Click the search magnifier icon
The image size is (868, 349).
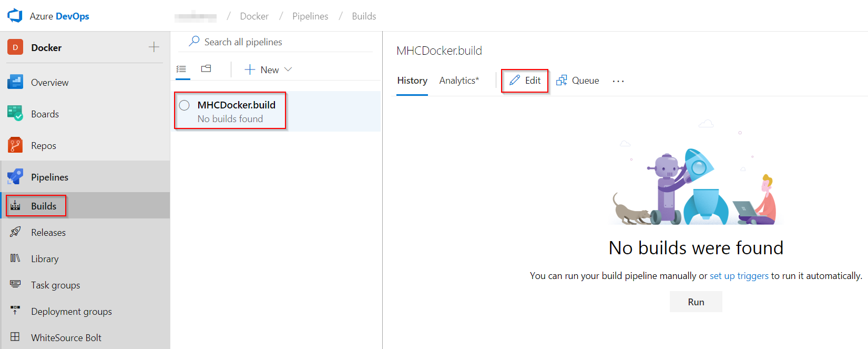(x=194, y=41)
